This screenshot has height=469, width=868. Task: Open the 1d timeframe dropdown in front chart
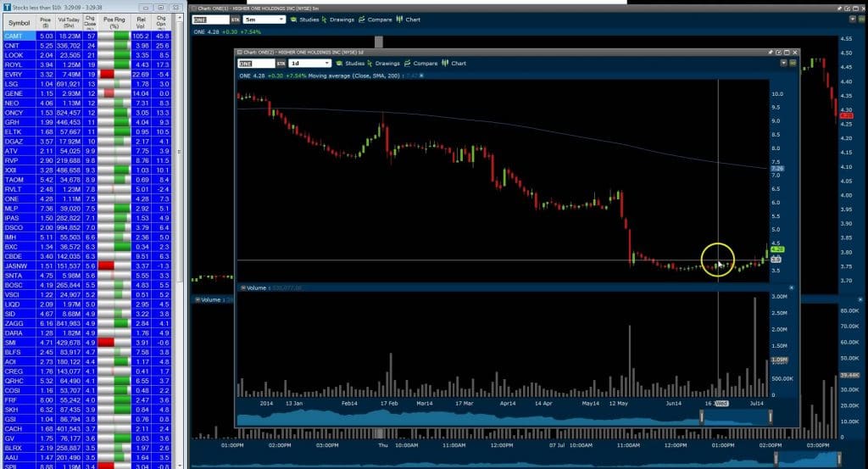pyautogui.click(x=310, y=63)
